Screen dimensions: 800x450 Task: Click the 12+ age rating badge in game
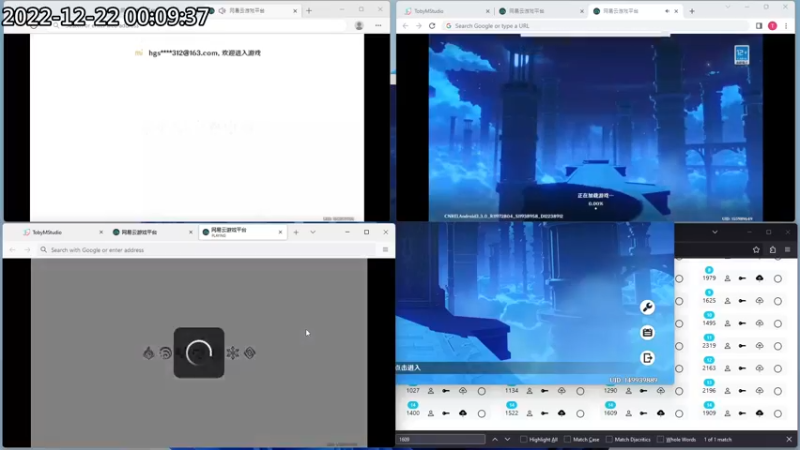[x=742, y=55]
